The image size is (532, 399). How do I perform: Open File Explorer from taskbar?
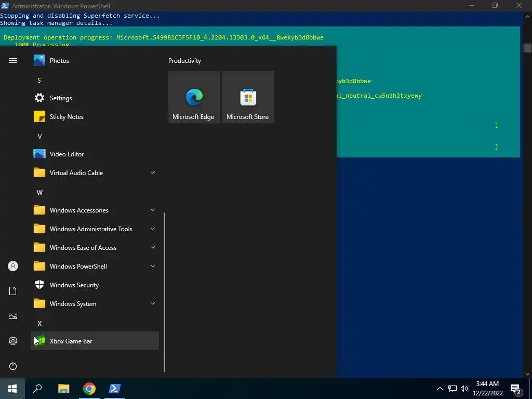click(x=63, y=389)
